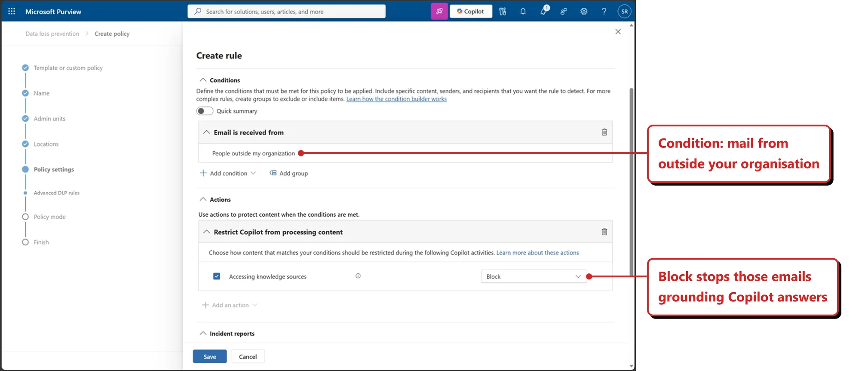
Task: Open the Add condition dropdown
Action: 228,173
